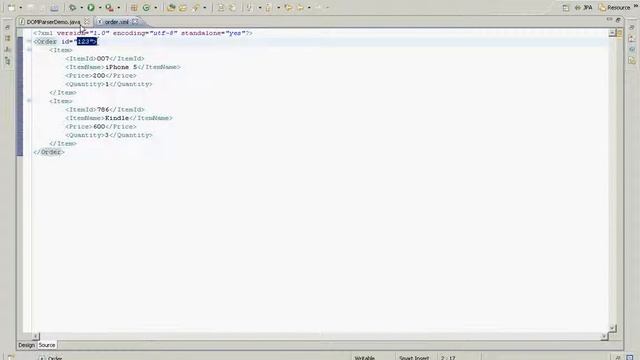Switch to the Resource perspective

615,8
